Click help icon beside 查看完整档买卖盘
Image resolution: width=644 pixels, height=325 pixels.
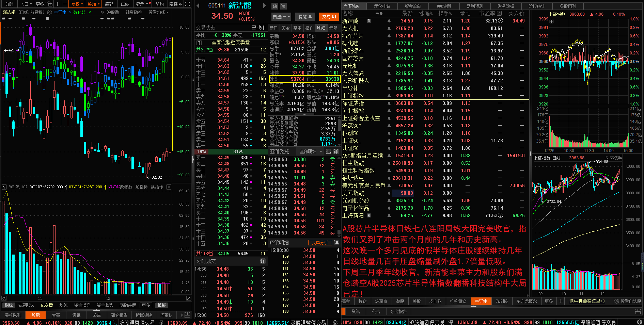pyautogui.click(x=199, y=43)
